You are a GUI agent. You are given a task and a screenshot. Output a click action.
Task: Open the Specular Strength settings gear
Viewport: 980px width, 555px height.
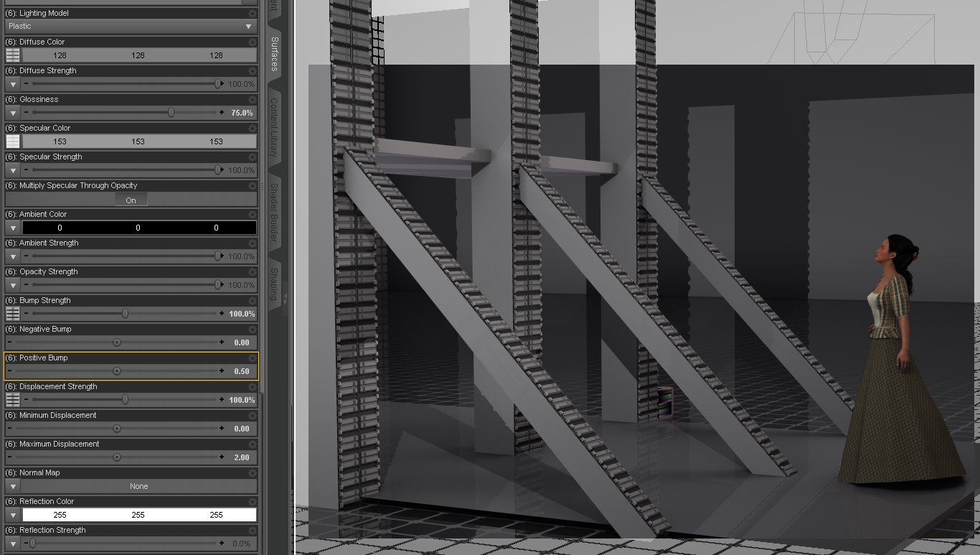252,157
